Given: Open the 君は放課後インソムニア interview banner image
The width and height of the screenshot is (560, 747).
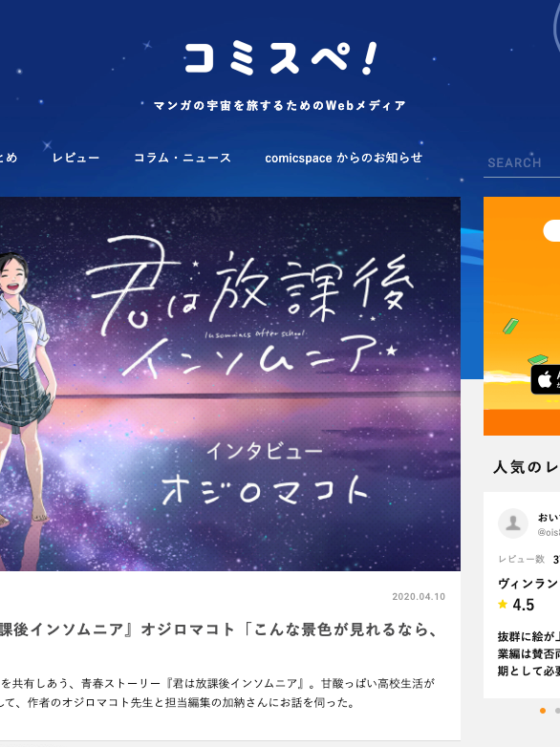Looking at the screenshot, I should [230, 384].
